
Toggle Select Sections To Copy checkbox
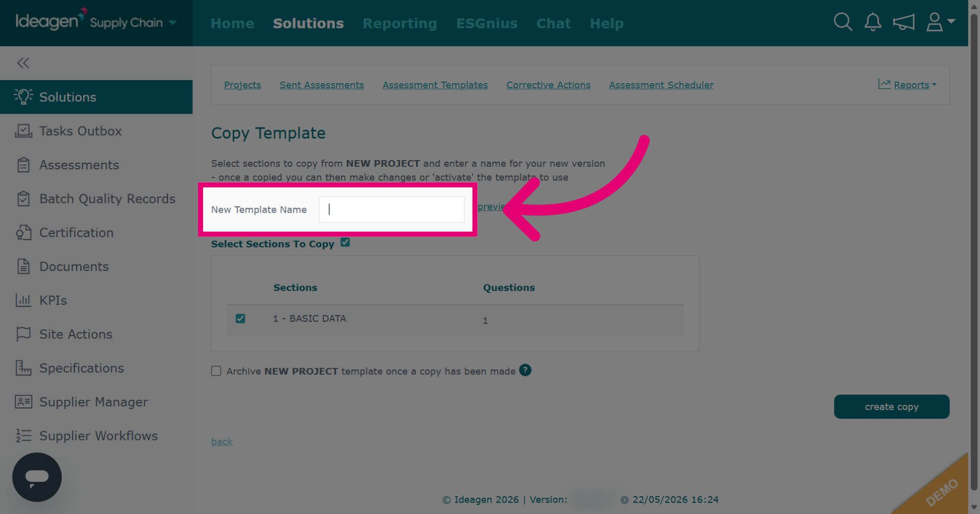345,242
